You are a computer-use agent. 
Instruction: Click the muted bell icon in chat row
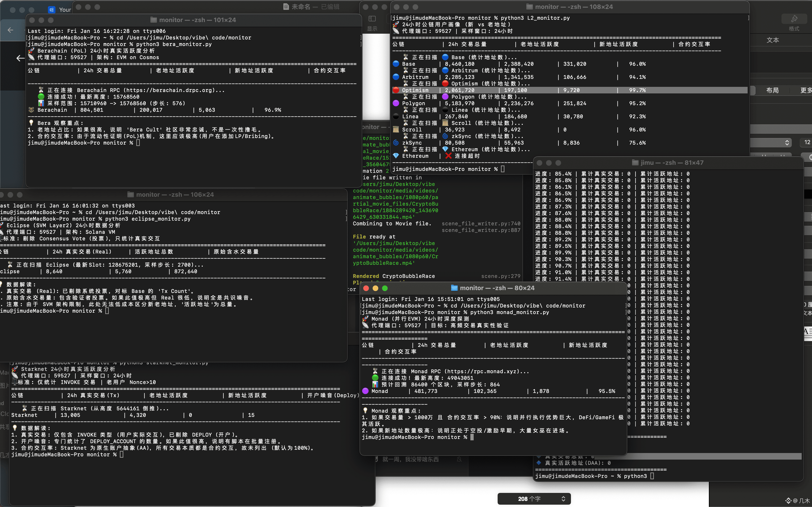click(x=459, y=459)
